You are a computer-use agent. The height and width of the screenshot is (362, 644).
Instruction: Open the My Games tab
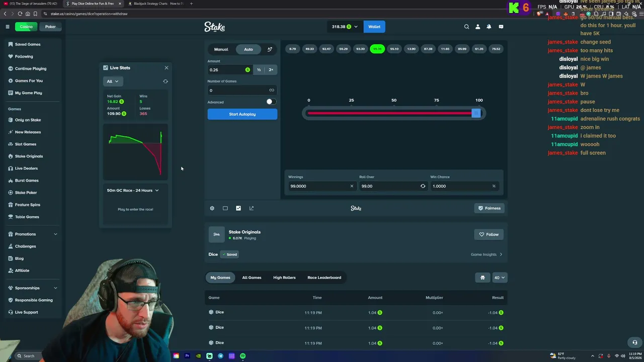coord(220,278)
